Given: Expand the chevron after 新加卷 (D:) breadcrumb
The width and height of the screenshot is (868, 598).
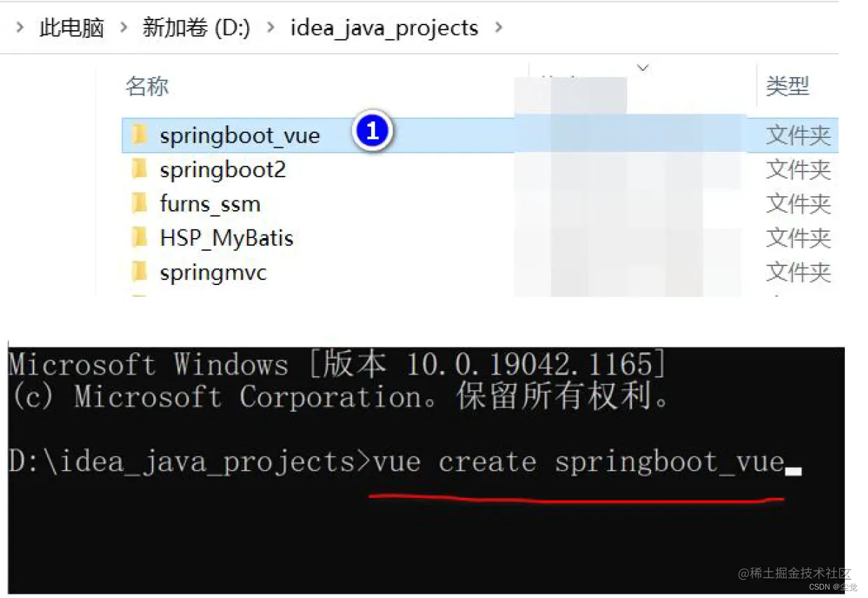Looking at the screenshot, I should [270, 28].
